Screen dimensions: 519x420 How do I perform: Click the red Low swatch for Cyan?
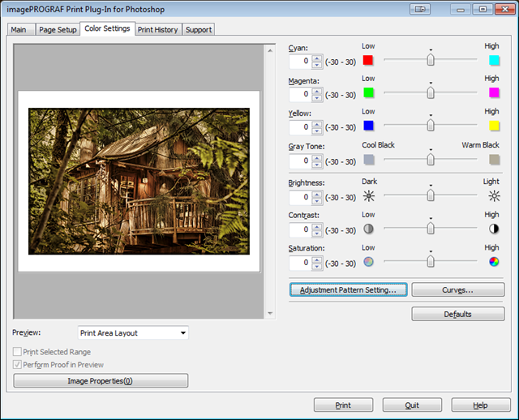[368, 60]
